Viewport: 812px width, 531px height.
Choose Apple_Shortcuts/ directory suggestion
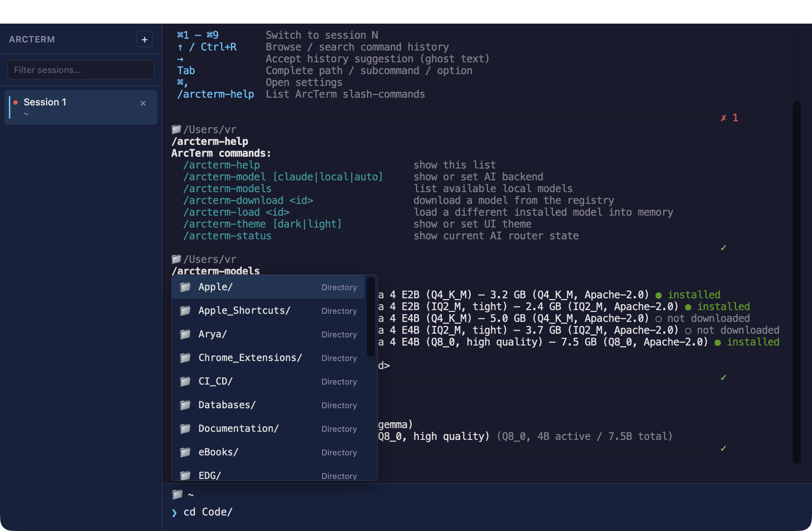click(268, 310)
